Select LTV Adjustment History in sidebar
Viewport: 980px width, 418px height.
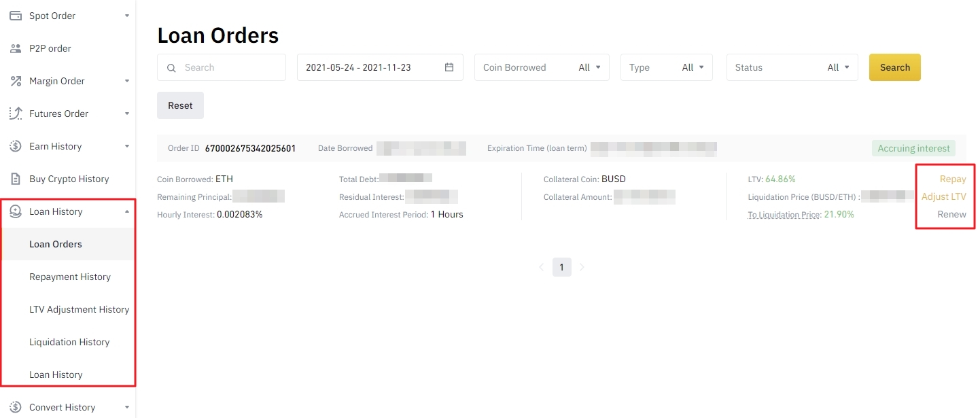tap(79, 309)
